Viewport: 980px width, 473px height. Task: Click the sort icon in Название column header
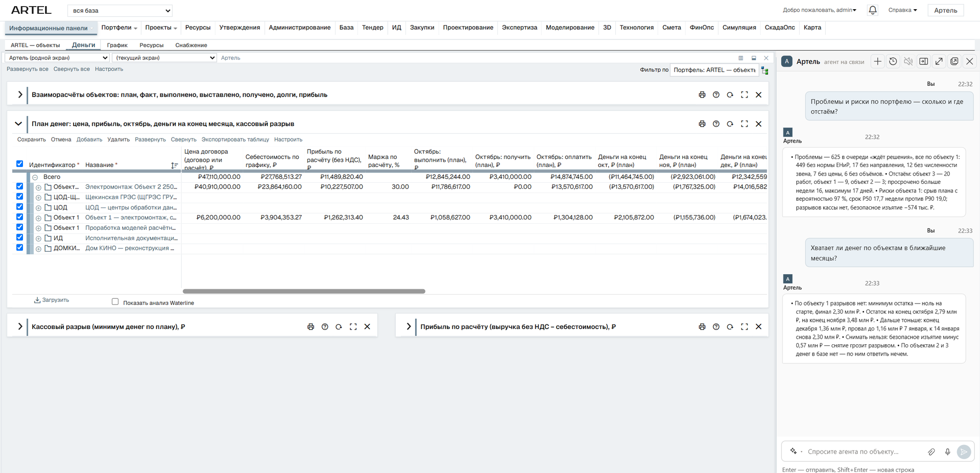click(x=174, y=165)
